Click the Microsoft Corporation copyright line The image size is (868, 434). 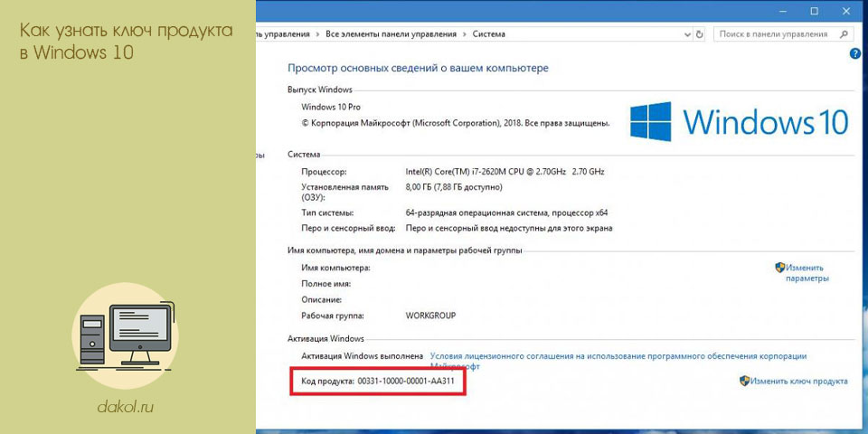(x=455, y=124)
